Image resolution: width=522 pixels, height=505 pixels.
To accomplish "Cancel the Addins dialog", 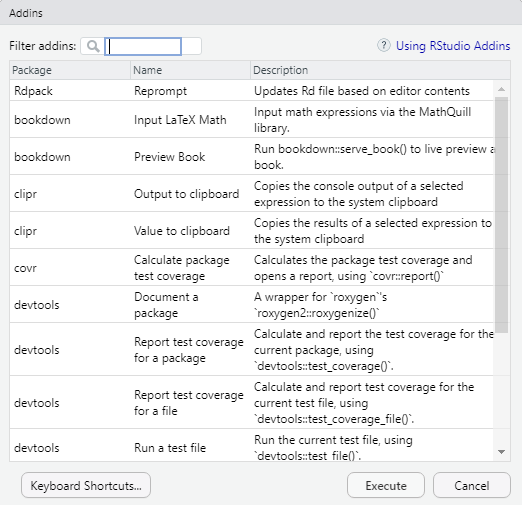I will pos(472,485).
